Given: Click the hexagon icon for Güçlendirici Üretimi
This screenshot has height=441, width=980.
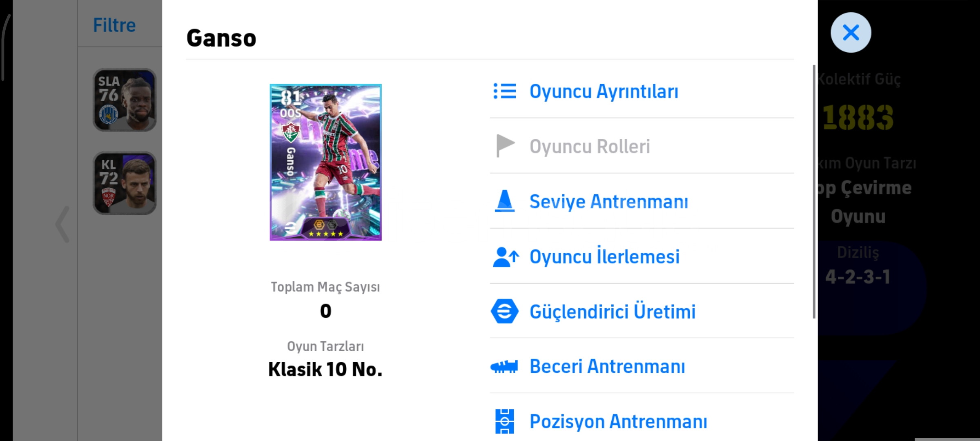Looking at the screenshot, I should [x=505, y=312].
